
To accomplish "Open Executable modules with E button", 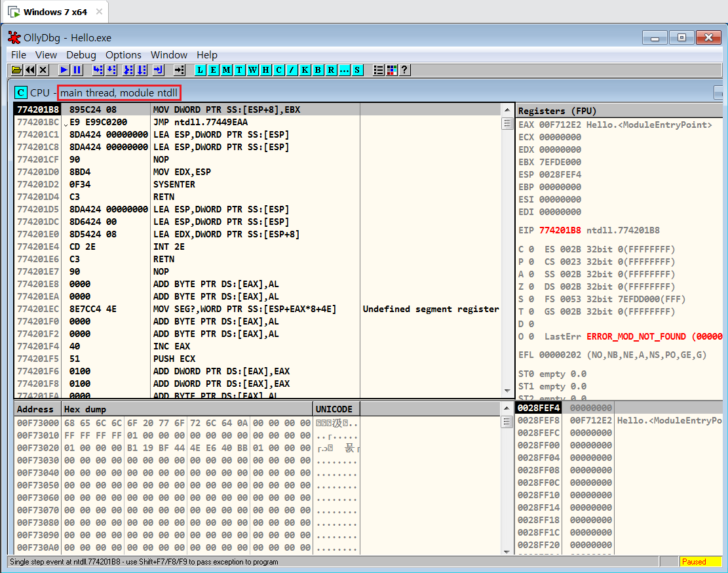I will coord(213,70).
